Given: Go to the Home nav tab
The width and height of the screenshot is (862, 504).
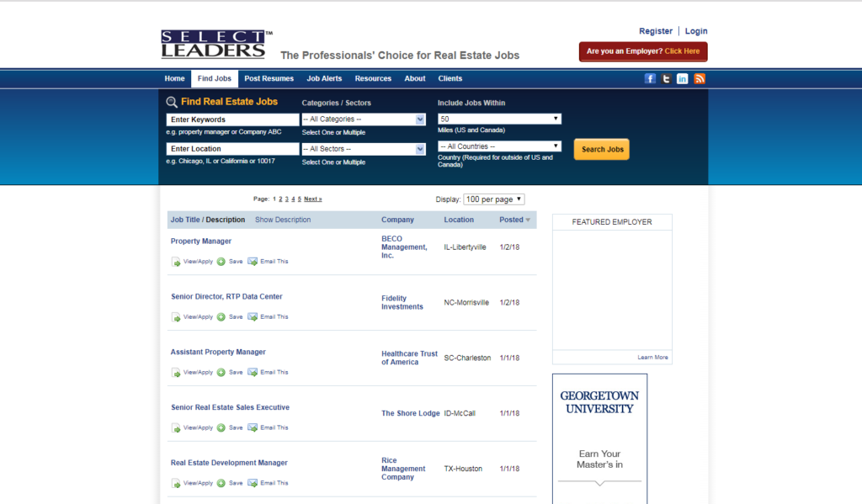Looking at the screenshot, I should [x=175, y=78].
